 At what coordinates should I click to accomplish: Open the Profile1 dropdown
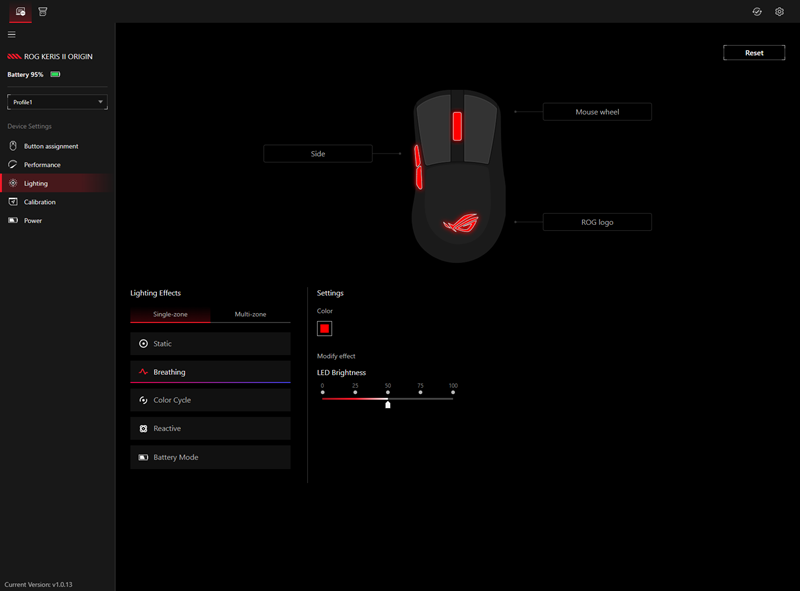56,101
